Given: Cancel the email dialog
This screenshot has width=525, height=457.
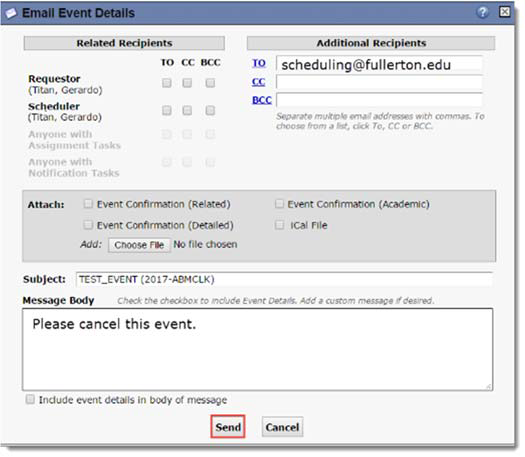Looking at the screenshot, I should pyautogui.click(x=282, y=427).
